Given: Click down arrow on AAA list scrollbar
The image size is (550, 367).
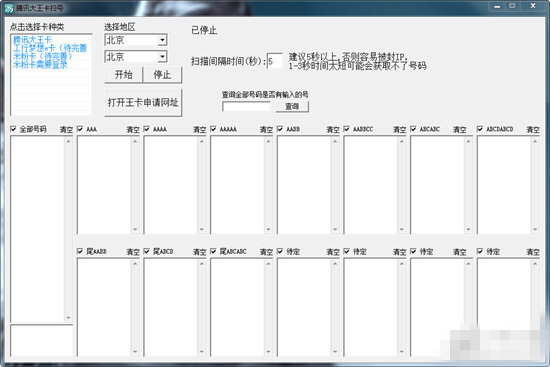Looking at the screenshot, I should (x=135, y=229).
